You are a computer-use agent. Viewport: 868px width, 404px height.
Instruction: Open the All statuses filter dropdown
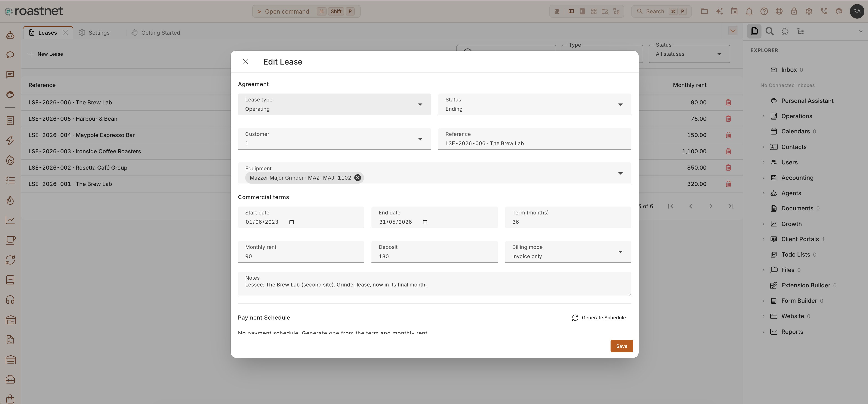[x=689, y=54]
